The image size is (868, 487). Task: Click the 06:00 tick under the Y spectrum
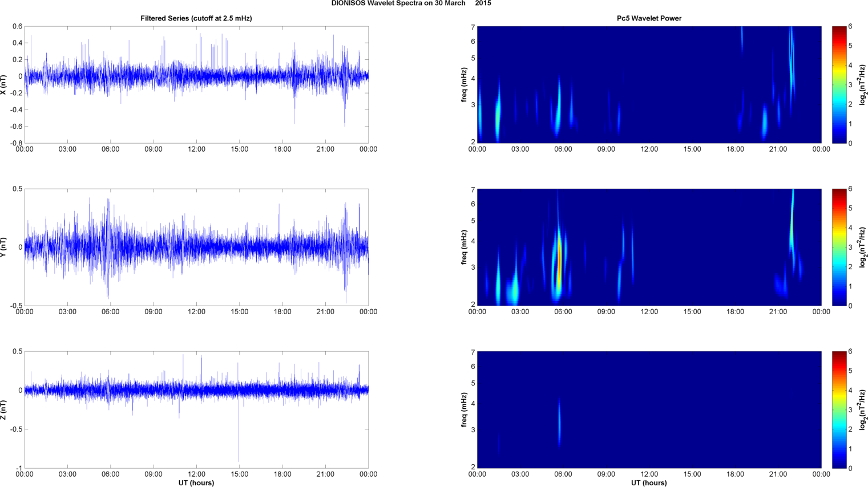[x=563, y=312]
